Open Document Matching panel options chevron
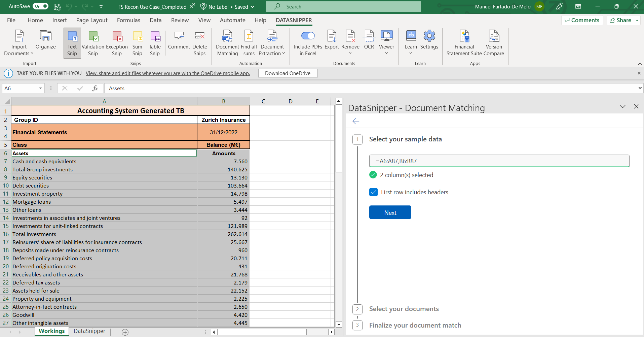The width and height of the screenshot is (644, 337). 622,106
